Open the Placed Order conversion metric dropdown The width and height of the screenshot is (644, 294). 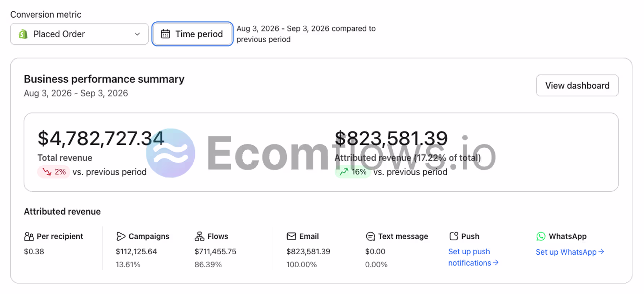[79, 34]
